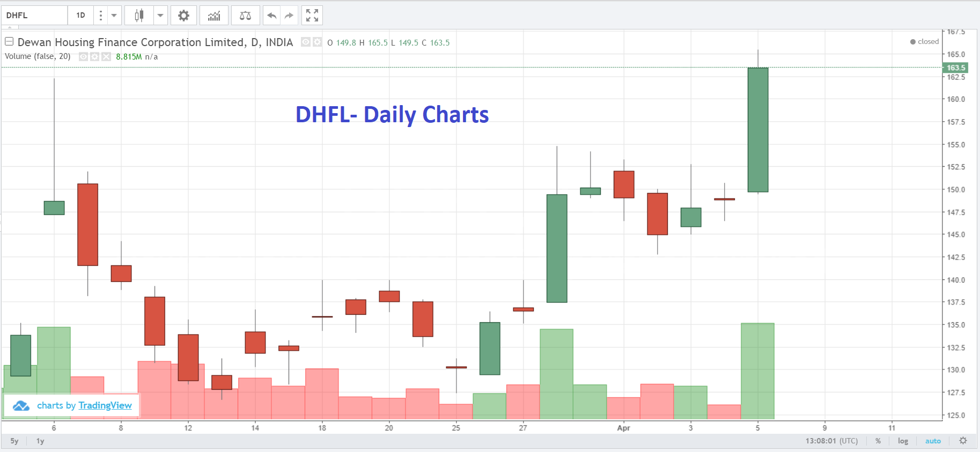Redo the chart action
The width and height of the screenshot is (980, 452).
(289, 16)
